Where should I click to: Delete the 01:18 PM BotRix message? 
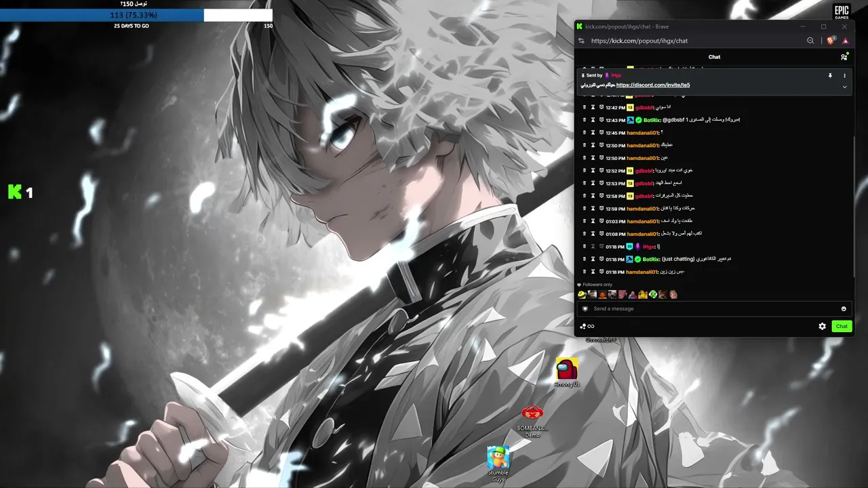[x=585, y=259]
